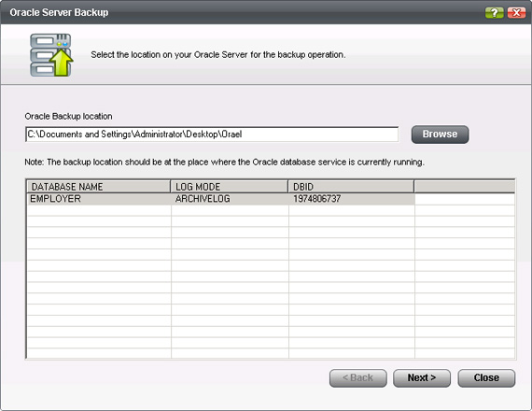This screenshot has height=411, width=532.
Task: Click the DBID value 1974806737
Action: pyautogui.click(x=317, y=199)
